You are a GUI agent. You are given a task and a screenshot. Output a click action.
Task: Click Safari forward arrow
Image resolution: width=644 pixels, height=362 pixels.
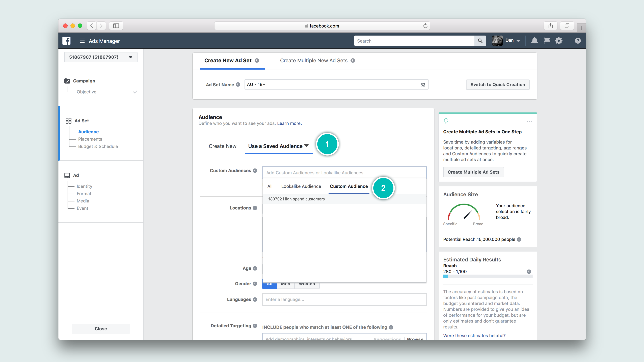coord(101,25)
